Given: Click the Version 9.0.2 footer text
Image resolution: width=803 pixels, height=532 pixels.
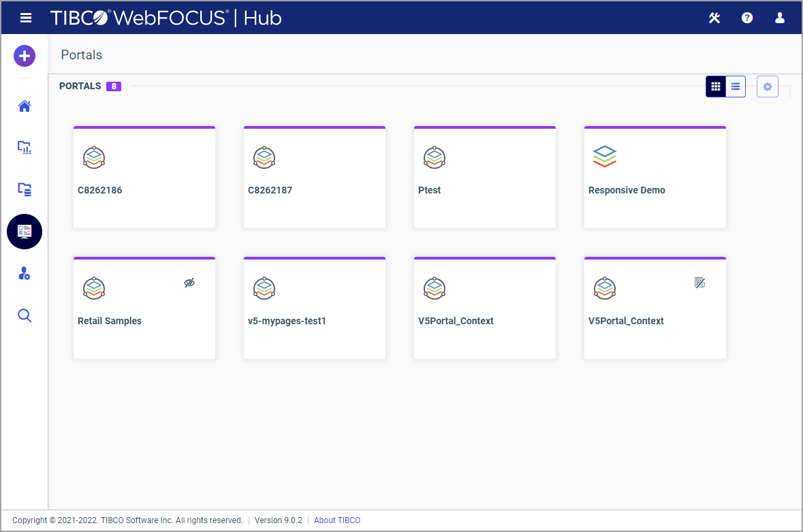Looking at the screenshot, I should click(x=278, y=520).
